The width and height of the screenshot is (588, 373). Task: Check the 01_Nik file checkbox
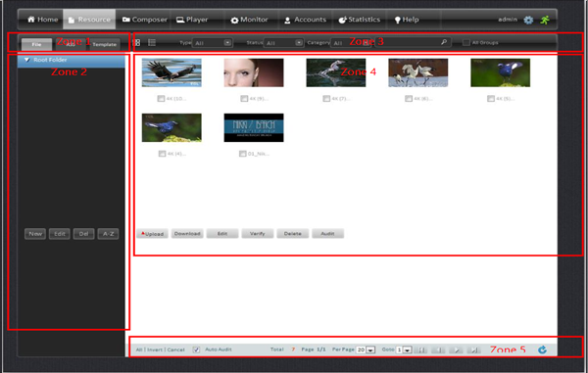[x=243, y=154]
